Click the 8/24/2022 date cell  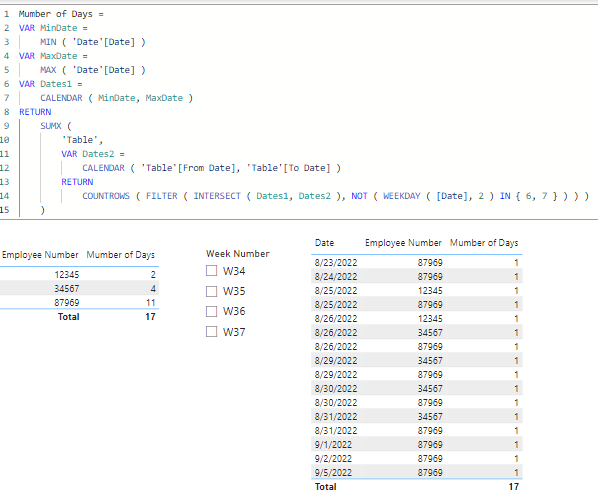pos(336,276)
